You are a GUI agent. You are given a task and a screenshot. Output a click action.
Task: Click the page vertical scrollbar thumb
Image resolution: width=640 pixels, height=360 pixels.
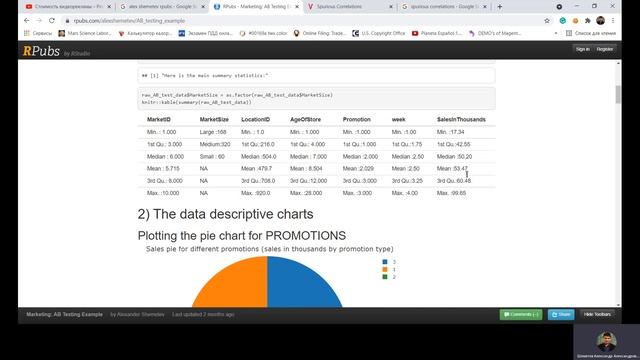point(618,94)
